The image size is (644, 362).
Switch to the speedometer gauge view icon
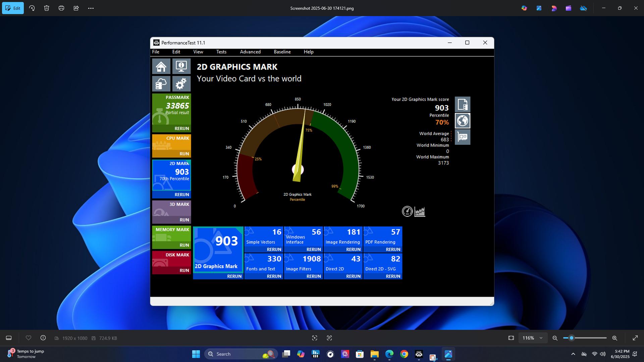tap(407, 212)
